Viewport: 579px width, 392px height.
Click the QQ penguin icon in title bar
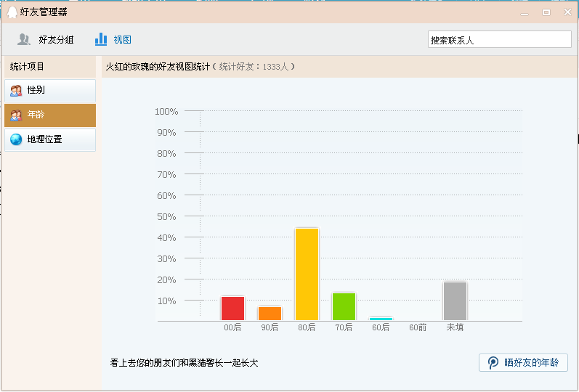12,12
